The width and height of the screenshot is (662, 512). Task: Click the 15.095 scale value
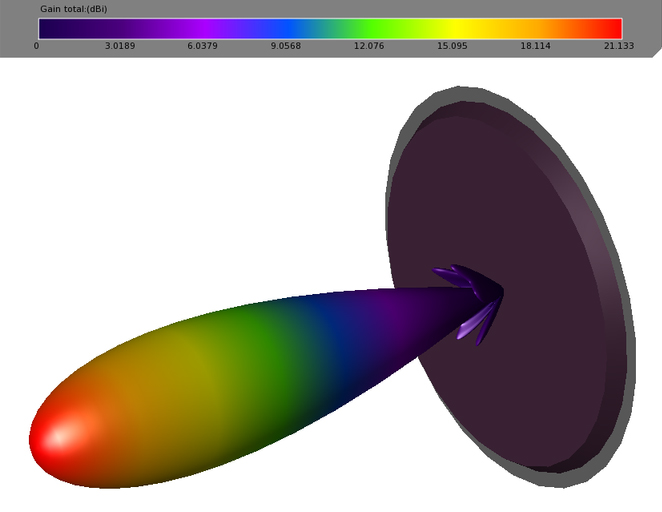[452, 46]
